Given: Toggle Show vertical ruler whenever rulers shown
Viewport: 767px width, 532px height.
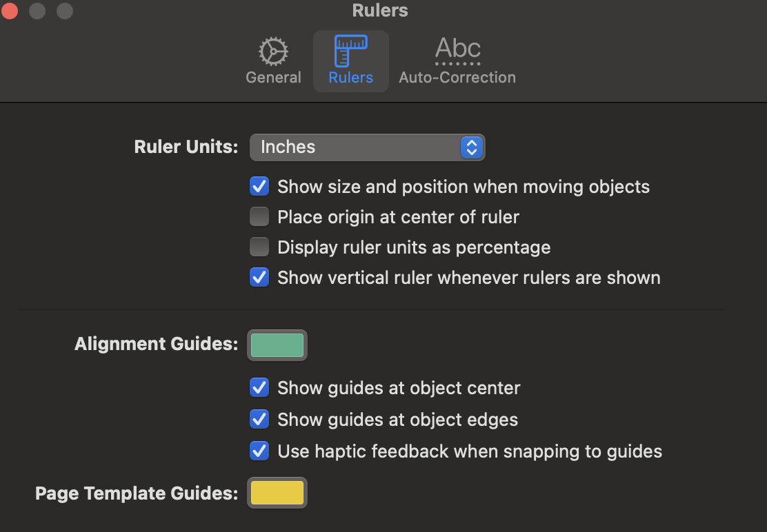Looking at the screenshot, I should [259, 278].
